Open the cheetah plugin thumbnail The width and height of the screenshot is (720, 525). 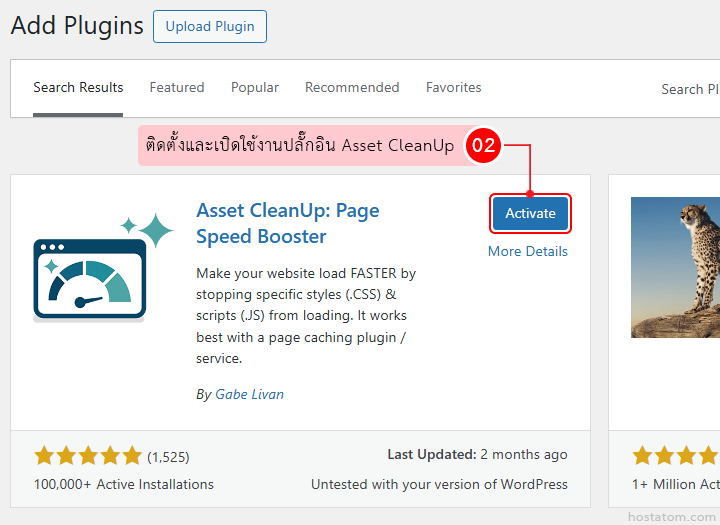[x=675, y=266]
